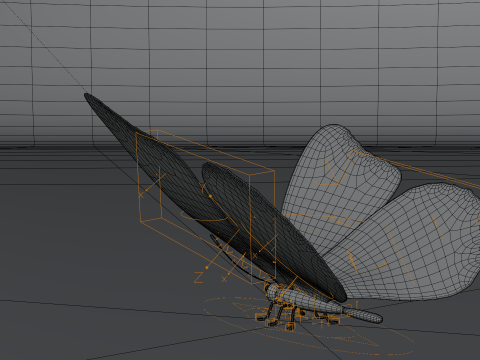Click the orange Z axis label
The image size is (480, 360).
[198, 277]
